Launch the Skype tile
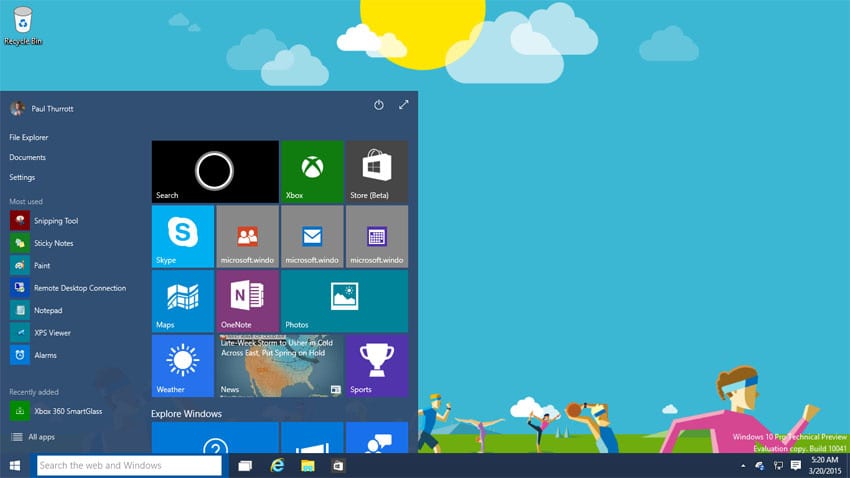The height and width of the screenshot is (478, 850). [183, 236]
